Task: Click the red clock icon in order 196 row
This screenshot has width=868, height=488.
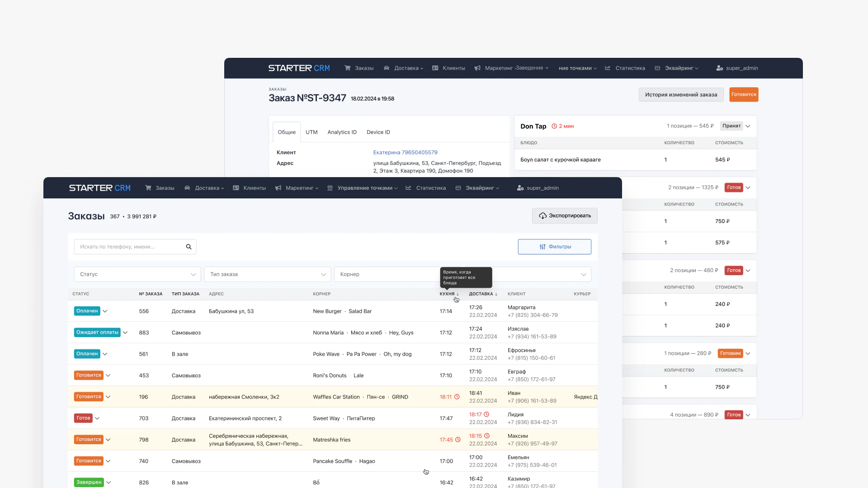Action: click(x=457, y=397)
